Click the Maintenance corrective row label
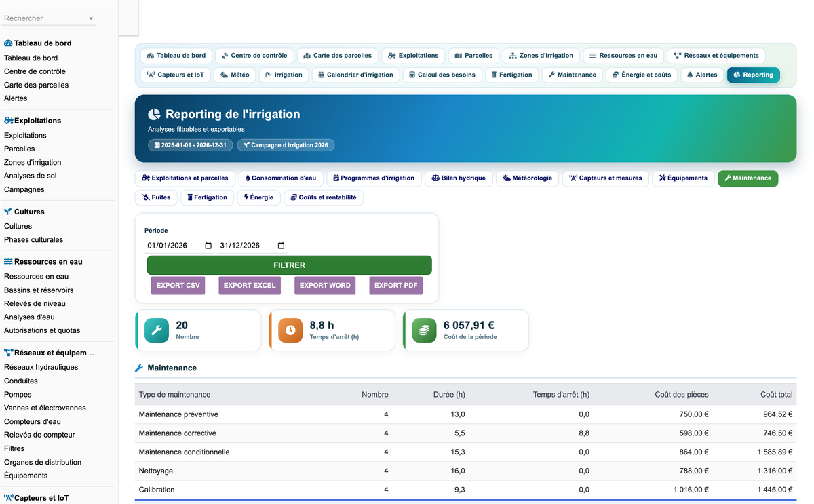Screen dimensions: 814x504 point(178,433)
